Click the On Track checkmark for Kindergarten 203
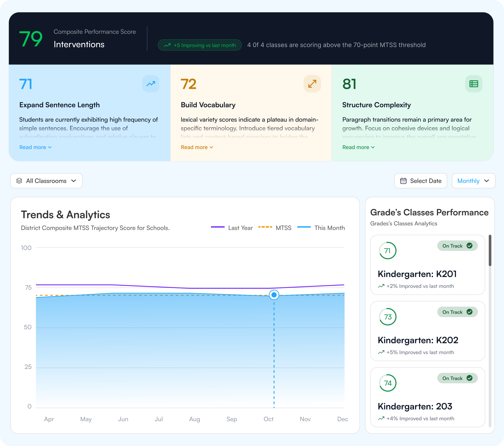The width and height of the screenshot is (504, 446). point(470,378)
